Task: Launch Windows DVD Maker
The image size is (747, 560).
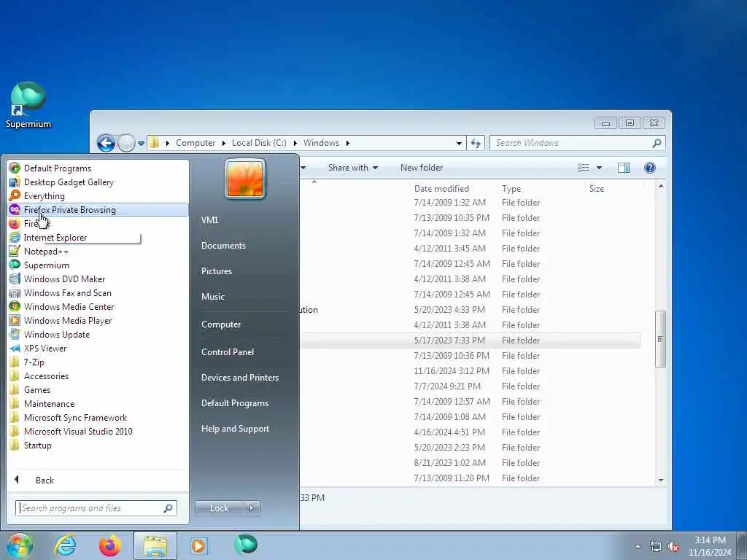Action: [64, 279]
